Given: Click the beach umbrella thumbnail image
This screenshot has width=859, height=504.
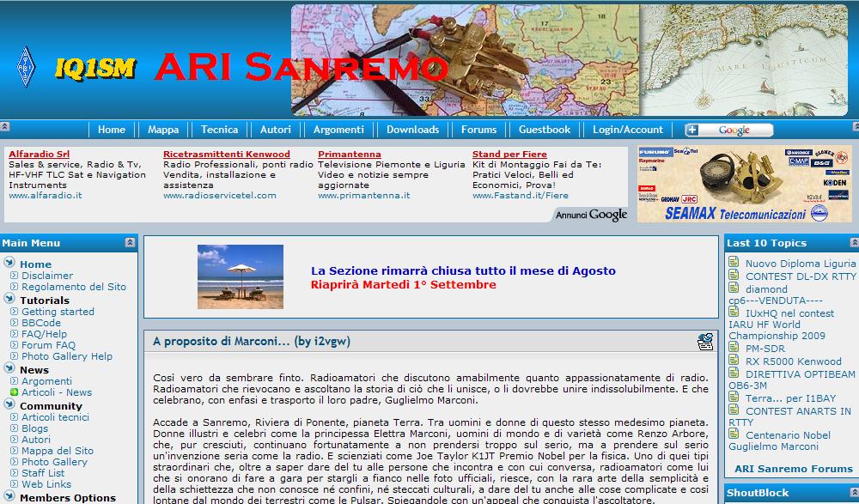Looking at the screenshot, I should (x=241, y=276).
